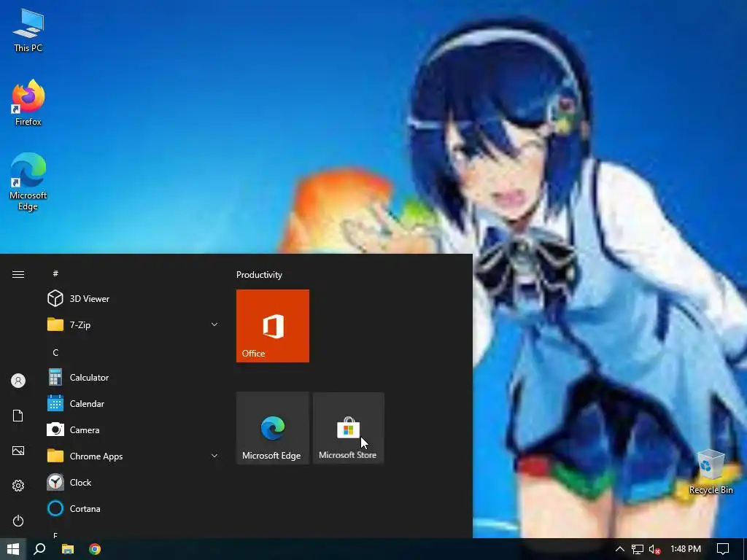The height and width of the screenshot is (560, 747).
Task: Click the Productivity group heading
Action: (x=259, y=275)
